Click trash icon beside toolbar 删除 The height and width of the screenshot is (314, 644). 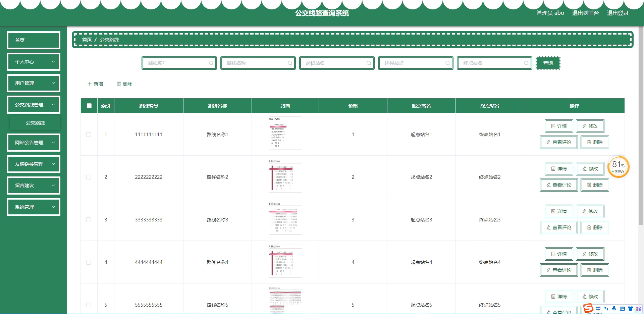(x=119, y=84)
